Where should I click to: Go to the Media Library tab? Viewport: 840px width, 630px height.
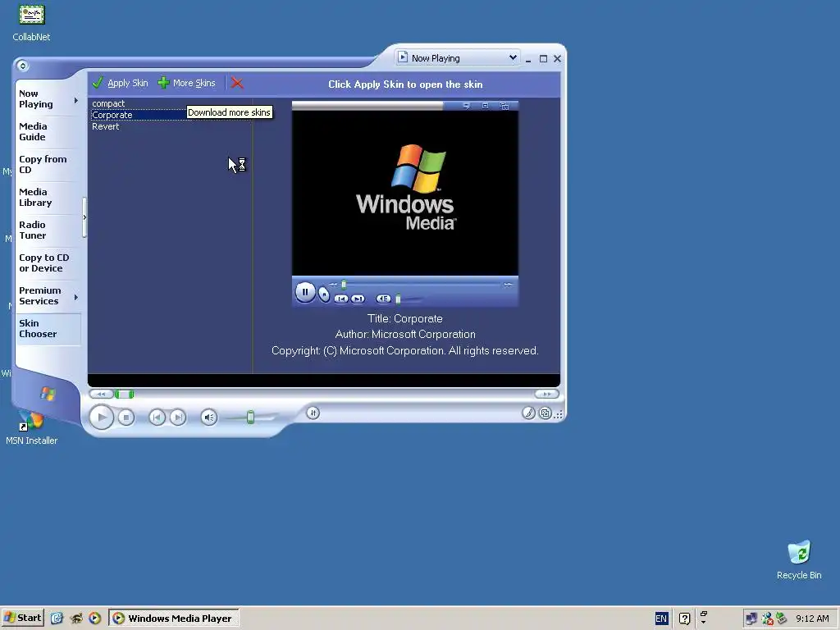(35, 197)
